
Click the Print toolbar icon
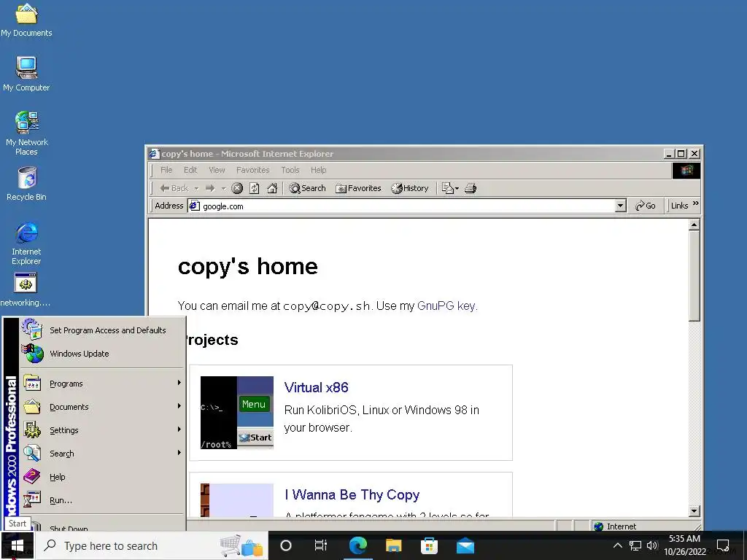(471, 188)
